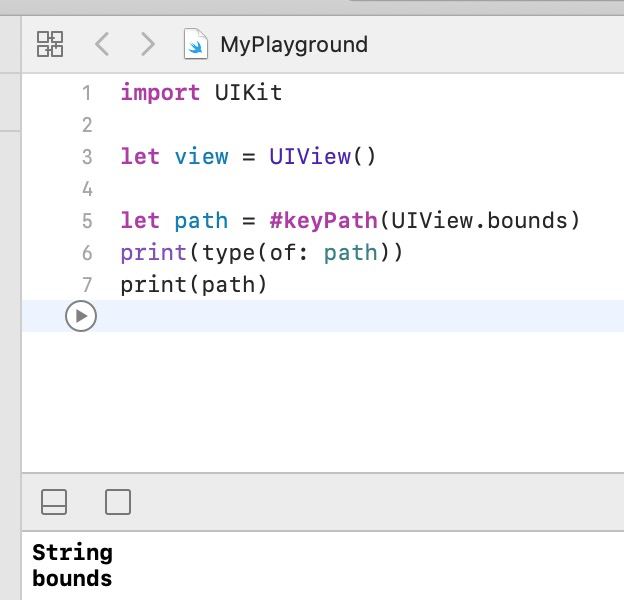Screen dimensions: 624x600
Task: Click the String output in the console
Action: coord(72,553)
